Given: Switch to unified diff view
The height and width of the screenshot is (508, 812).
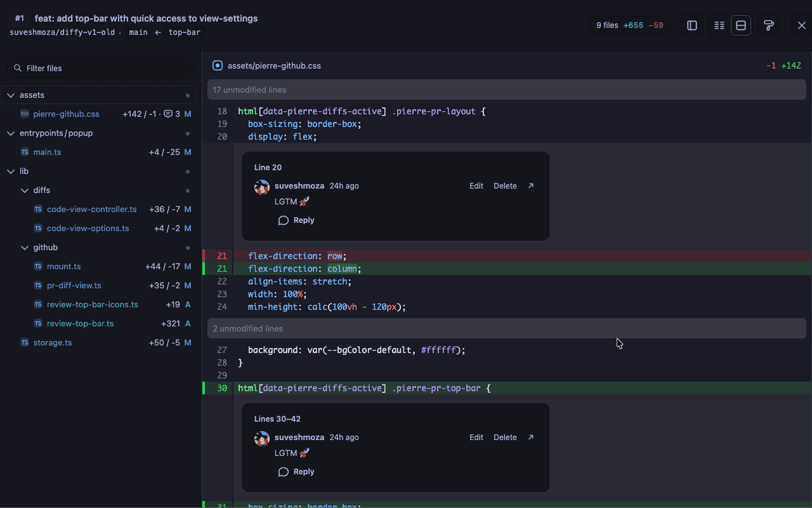Looking at the screenshot, I should coord(741,25).
